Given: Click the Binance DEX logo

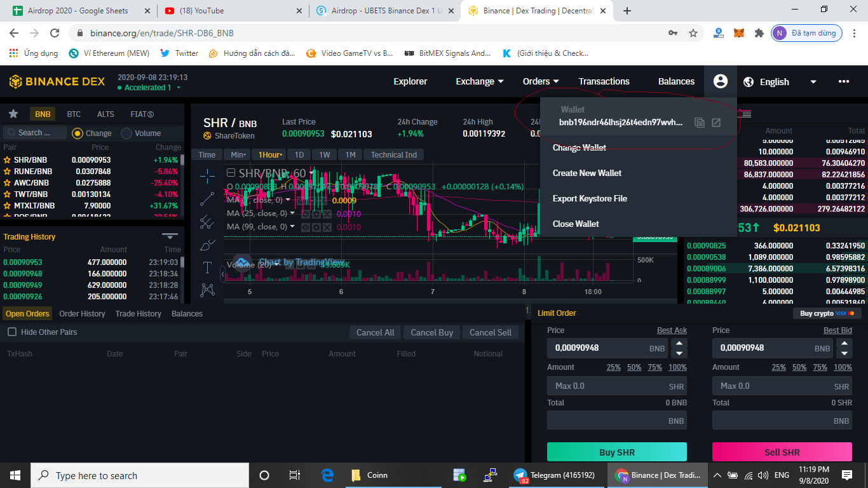Looking at the screenshot, I should (57, 81).
